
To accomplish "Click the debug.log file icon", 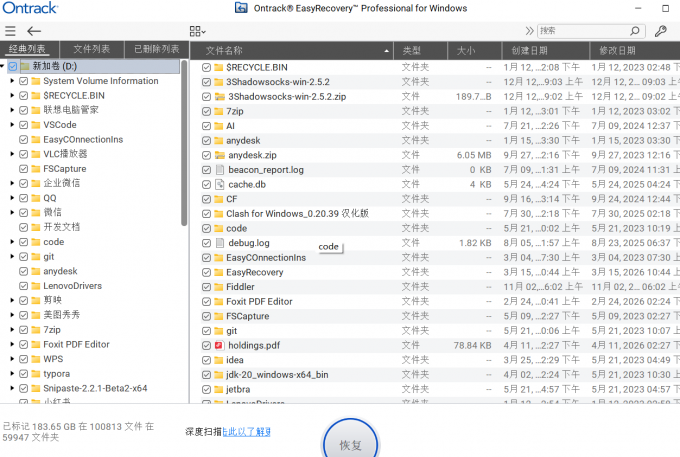I will tap(219, 243).
